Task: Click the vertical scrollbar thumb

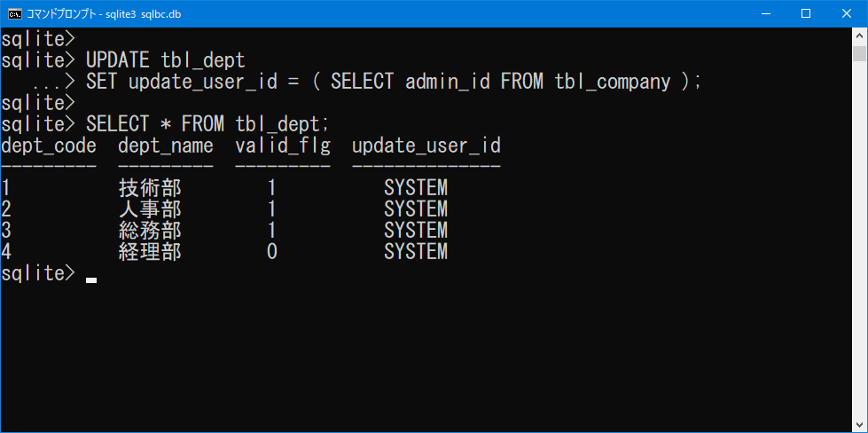Action: pyautogui.click(x=859, y=53)
